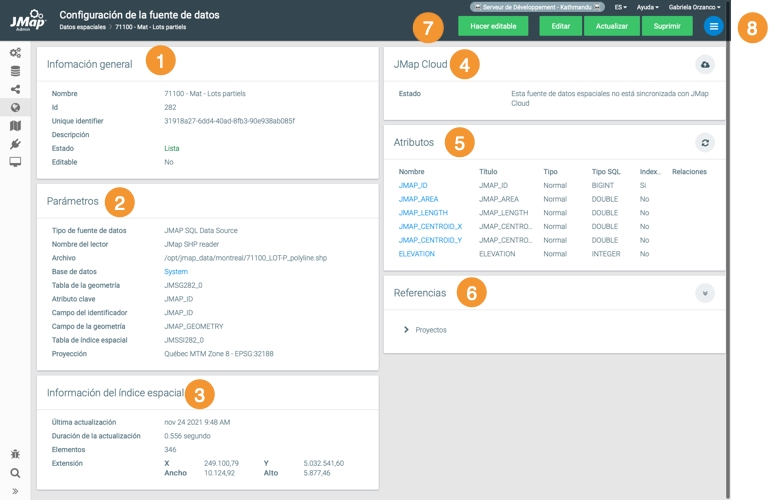Viewport: 772px width, 500px height.
Task: Click the JMap Cloud upload icon
Action: pos(705,65)
